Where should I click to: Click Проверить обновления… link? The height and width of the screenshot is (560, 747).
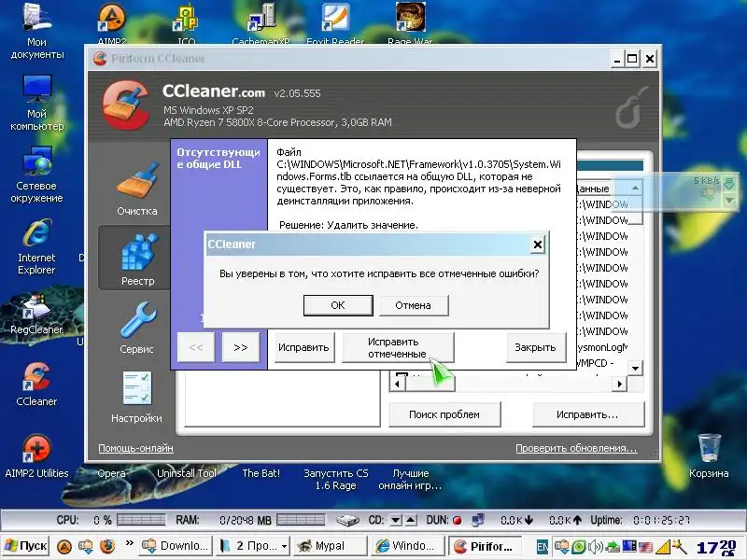(576, 448)
